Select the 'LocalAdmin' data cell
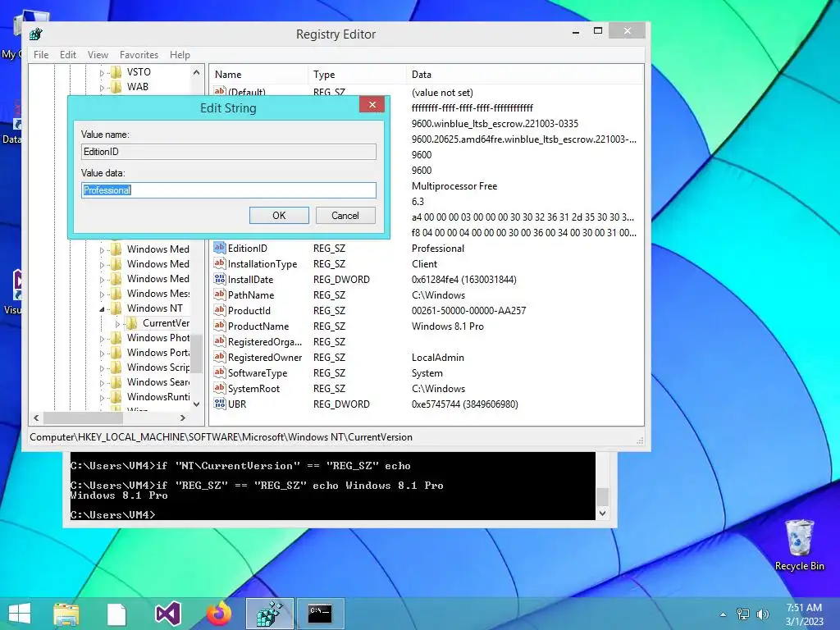Image resolution: width=840 pixels, height=630 pixels. (x=438, y=358)
